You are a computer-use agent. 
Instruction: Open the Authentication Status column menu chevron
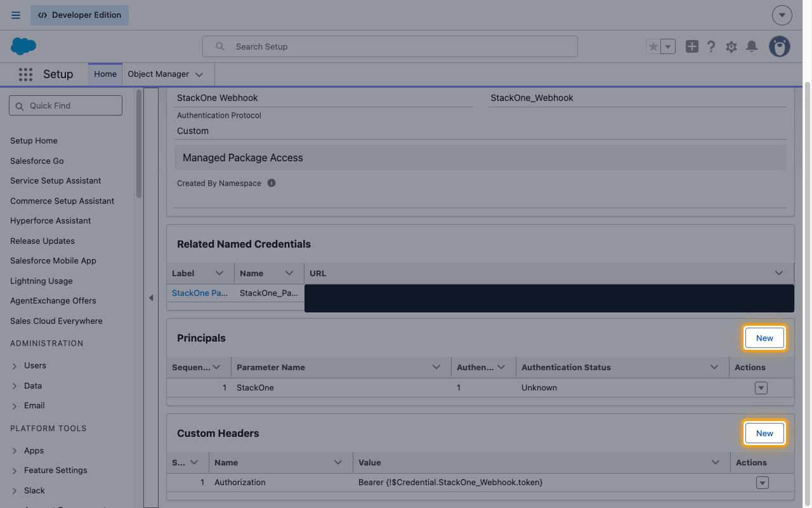tap(714, 367)
